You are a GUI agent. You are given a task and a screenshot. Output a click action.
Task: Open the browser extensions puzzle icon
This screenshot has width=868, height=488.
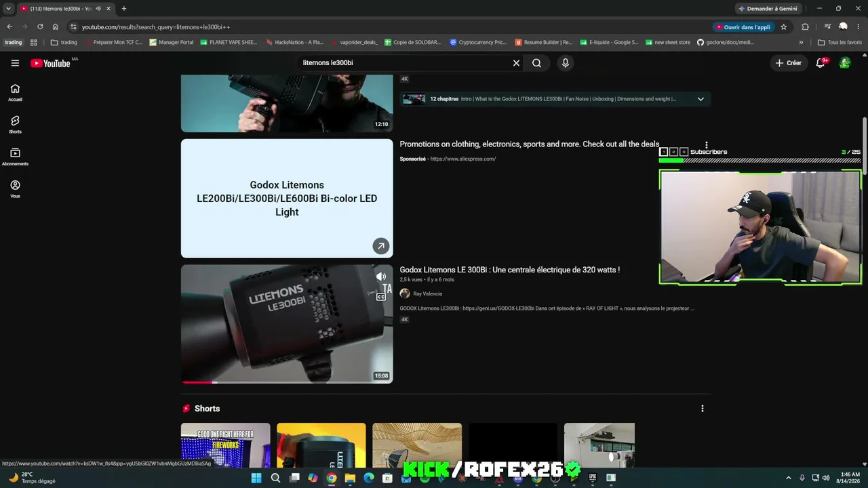click(x=805, y=27)
